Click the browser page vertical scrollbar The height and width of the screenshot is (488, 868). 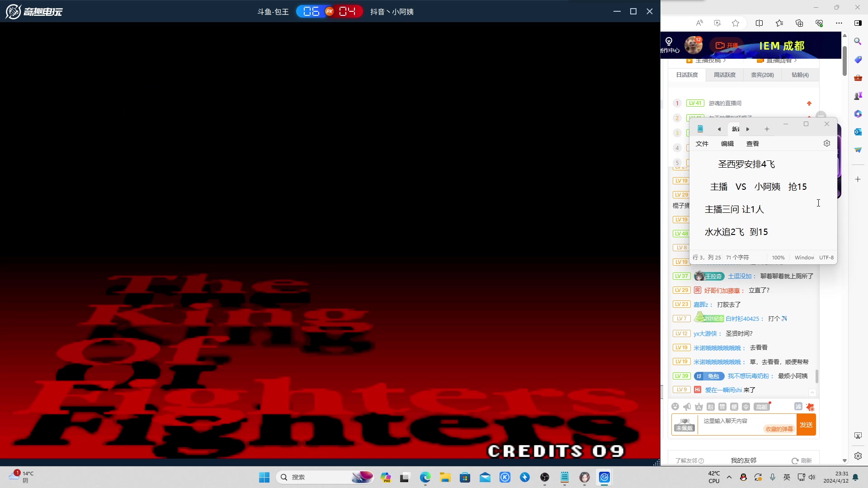coord(844,61)
